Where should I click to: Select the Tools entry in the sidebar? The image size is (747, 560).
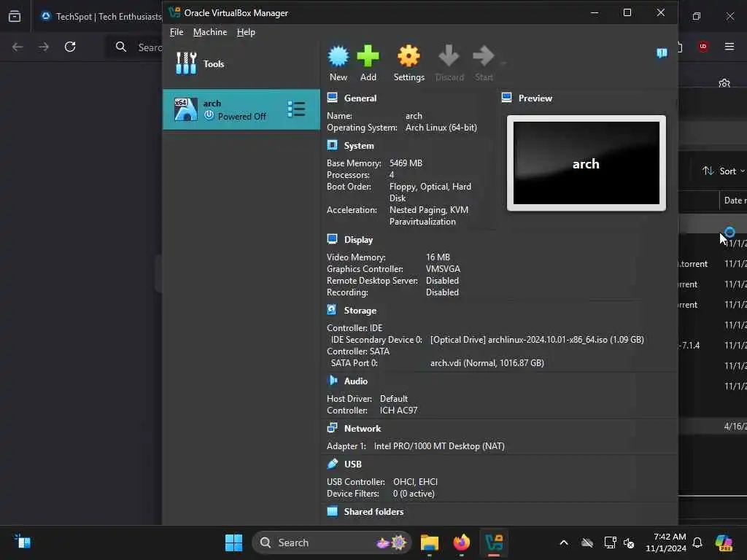[x=241, y=64]
